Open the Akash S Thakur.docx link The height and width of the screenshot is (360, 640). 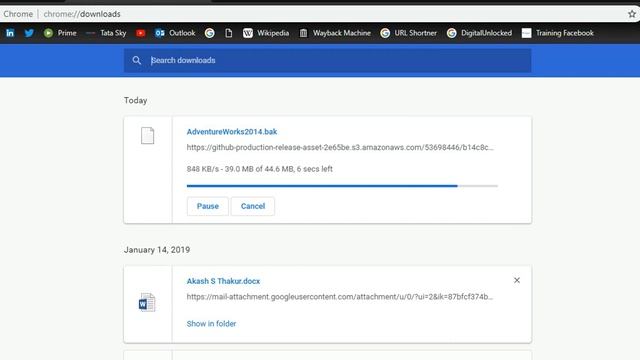(223, 281)
